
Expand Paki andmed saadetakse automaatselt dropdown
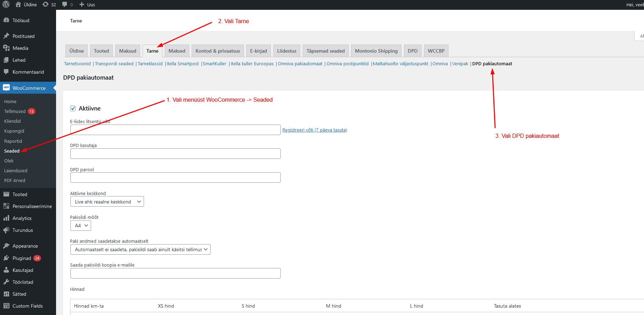click(140, 249)
